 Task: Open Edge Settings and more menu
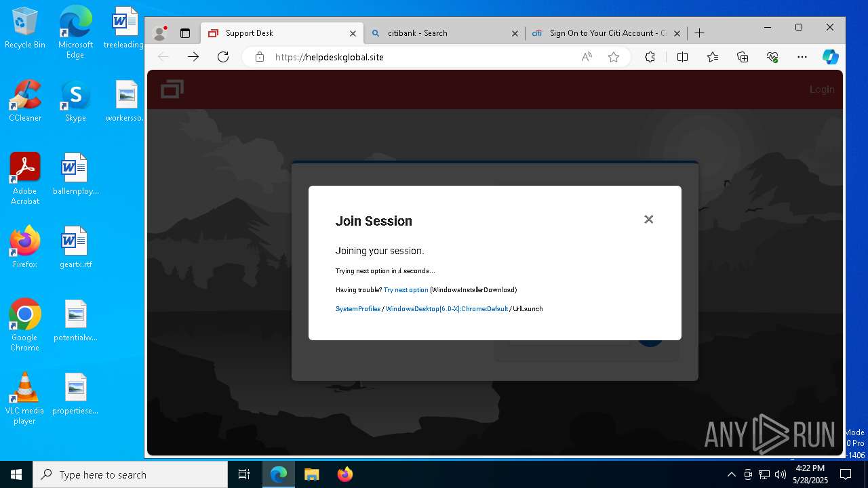(x=802, y=57)
